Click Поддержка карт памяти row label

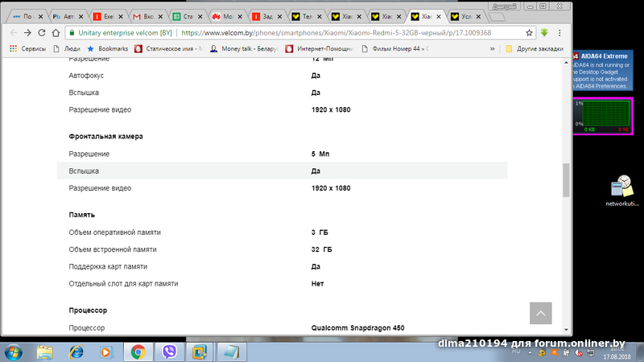click(108, 267)
